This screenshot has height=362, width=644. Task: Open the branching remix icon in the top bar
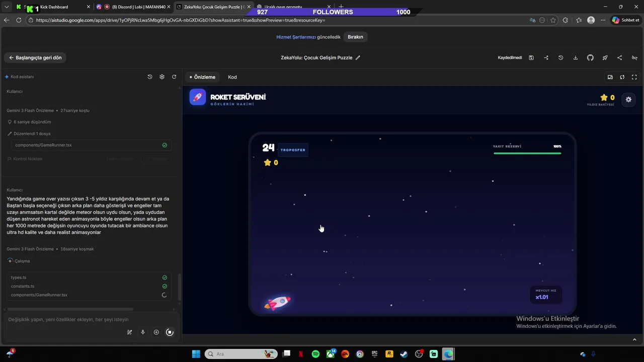tap(546, 58)
